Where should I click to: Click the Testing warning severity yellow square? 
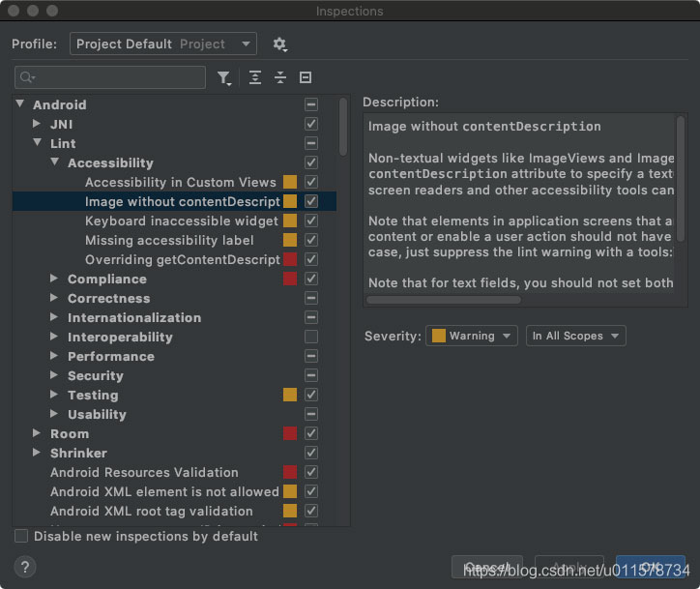tap(290, 395)
